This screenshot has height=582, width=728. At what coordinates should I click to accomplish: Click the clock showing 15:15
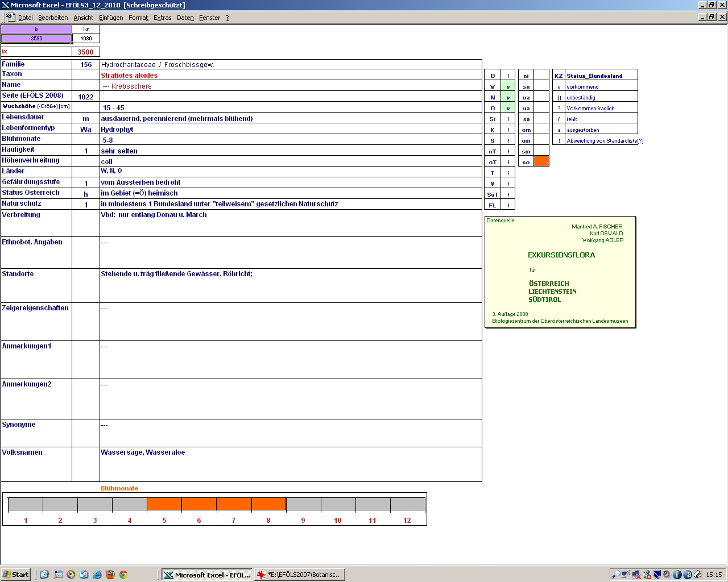click(714, 575)
